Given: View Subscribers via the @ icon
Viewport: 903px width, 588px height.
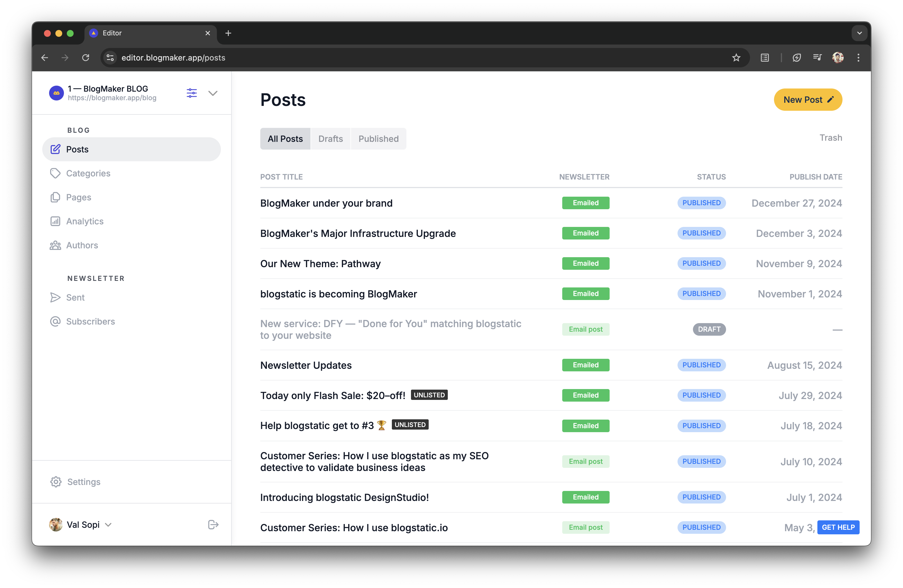Looking at the screenshot, I should 56,321.
